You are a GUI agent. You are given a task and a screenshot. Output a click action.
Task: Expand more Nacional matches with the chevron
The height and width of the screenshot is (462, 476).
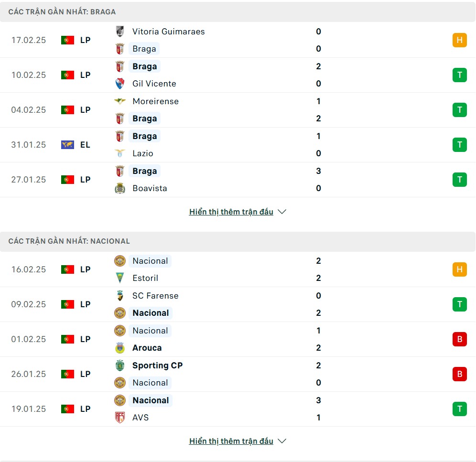click(282, 441)
